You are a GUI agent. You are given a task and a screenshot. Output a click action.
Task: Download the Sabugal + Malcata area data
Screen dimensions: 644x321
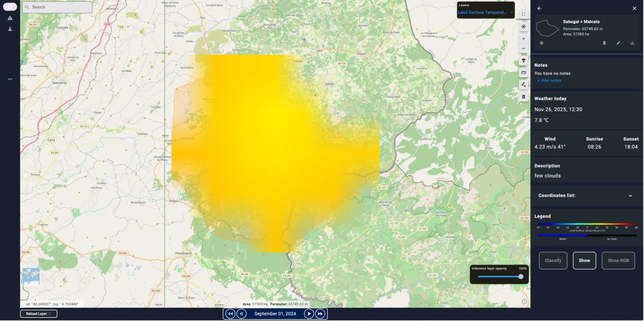pos(632,43)
